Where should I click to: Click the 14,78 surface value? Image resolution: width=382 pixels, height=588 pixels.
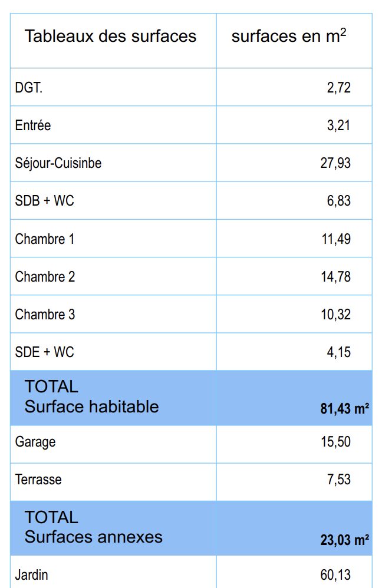pyautogui.click(x=335, y=277)
